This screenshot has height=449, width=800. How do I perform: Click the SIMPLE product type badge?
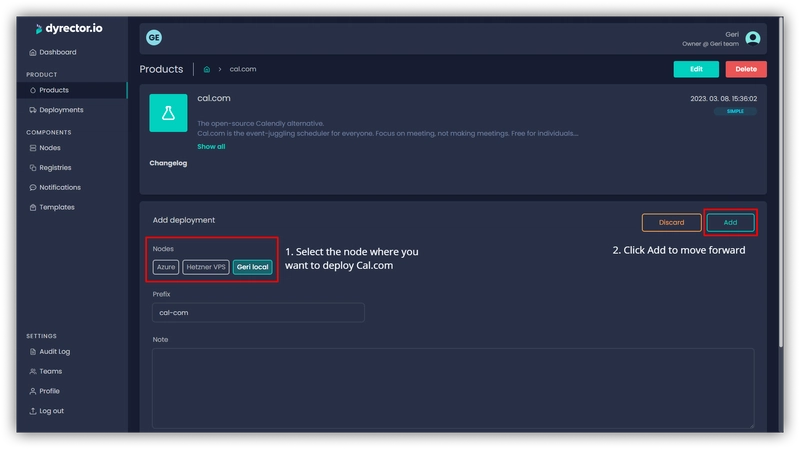coord(735,111)
